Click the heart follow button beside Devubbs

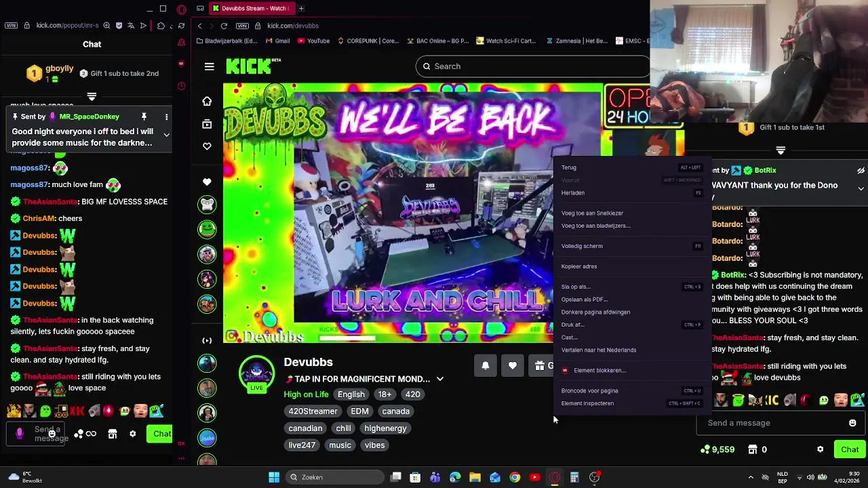pyautogui.click(x=513, y=365)
